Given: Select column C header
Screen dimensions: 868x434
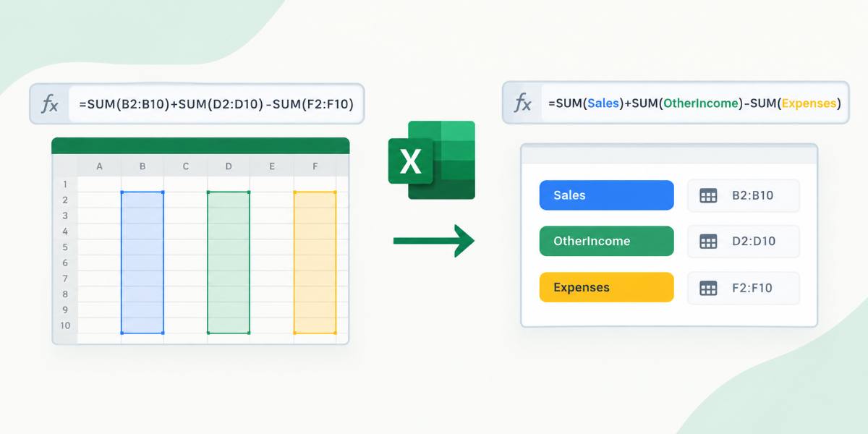Looking at the screenshot, I should pyautogui.click(x=185, y=166).
